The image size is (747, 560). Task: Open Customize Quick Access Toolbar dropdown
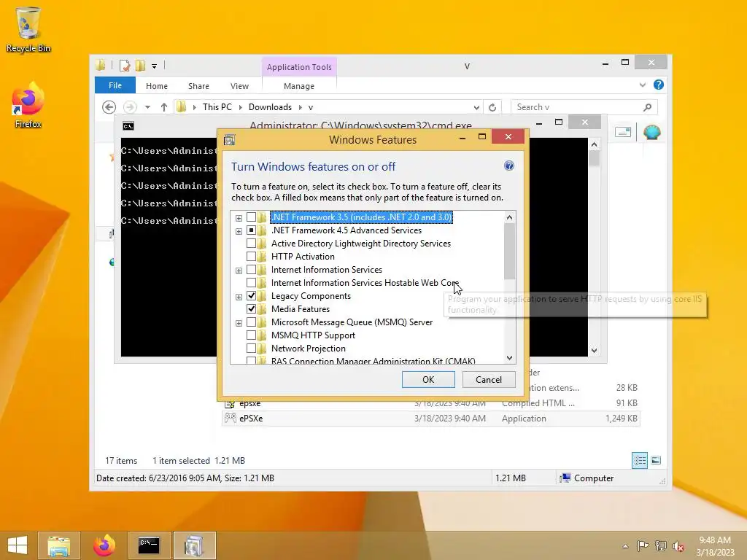pos(155,66)
